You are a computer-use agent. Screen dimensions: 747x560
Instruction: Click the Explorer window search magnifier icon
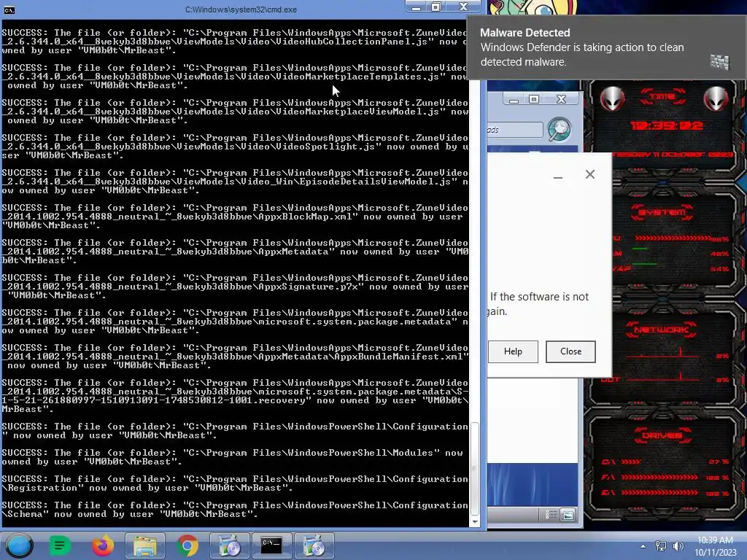coord(560,130)
